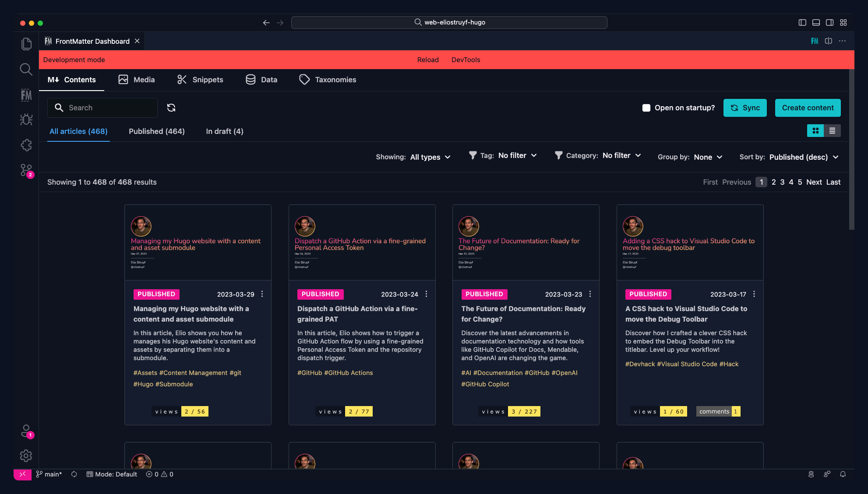
Task: Click refresh icon beside search box
Action: [171, 108]
